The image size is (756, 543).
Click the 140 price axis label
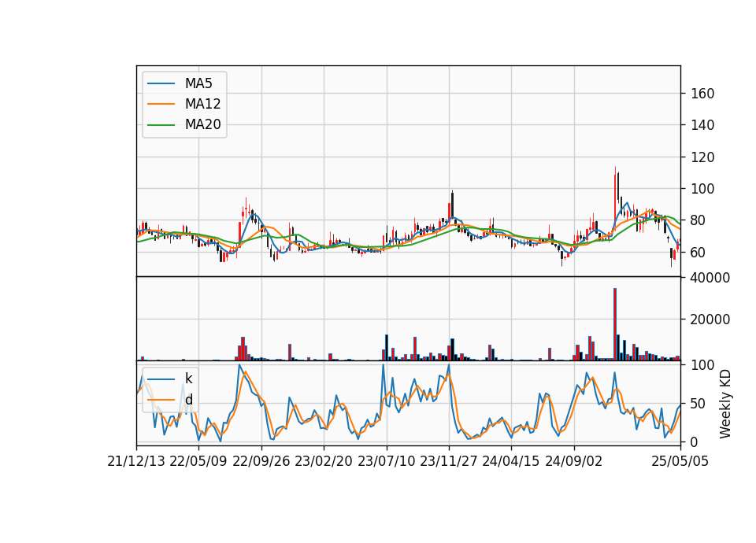(702, 125)
